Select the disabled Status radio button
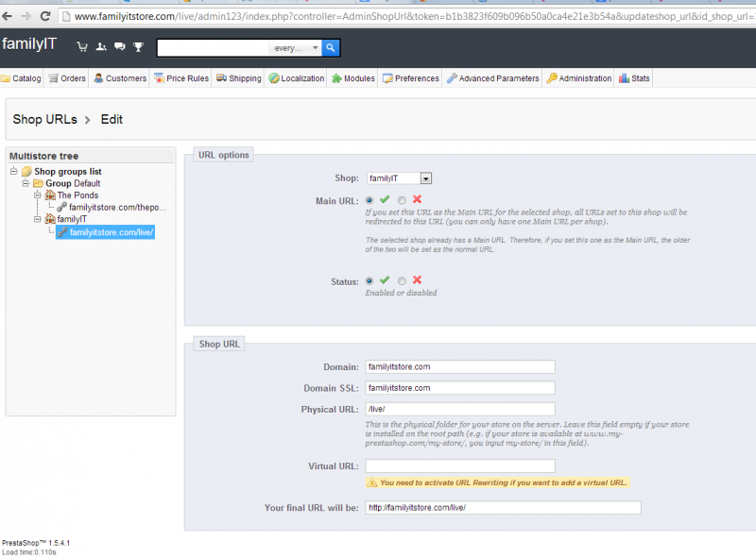The width and height of the screenshot is (756, 558). pos(402,281)
